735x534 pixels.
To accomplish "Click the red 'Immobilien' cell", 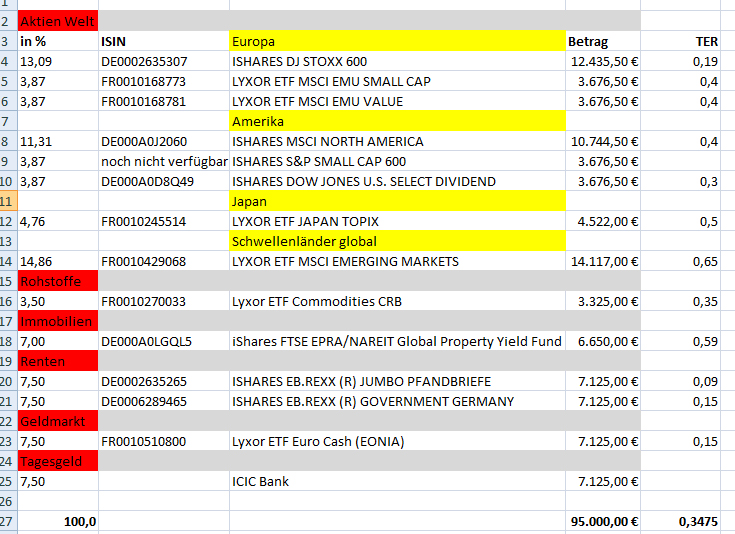I will 58,322.
